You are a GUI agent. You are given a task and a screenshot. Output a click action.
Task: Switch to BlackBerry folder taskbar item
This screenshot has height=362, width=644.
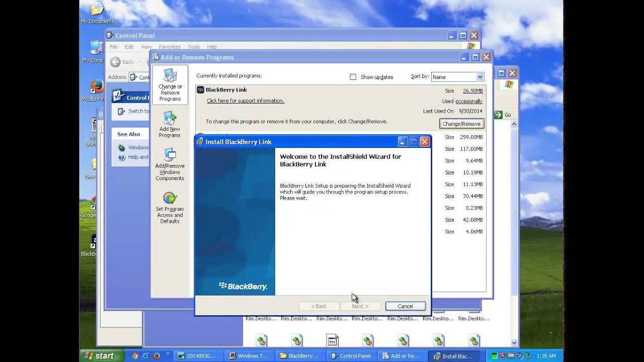click(300, 356)
